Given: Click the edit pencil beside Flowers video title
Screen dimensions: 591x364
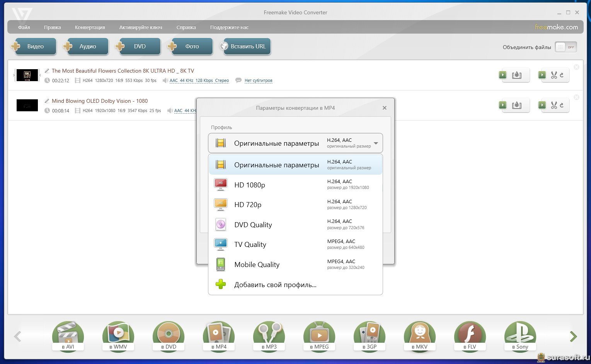Looking at the screenshot, I should pyautogui.click(x=47, y=71).
